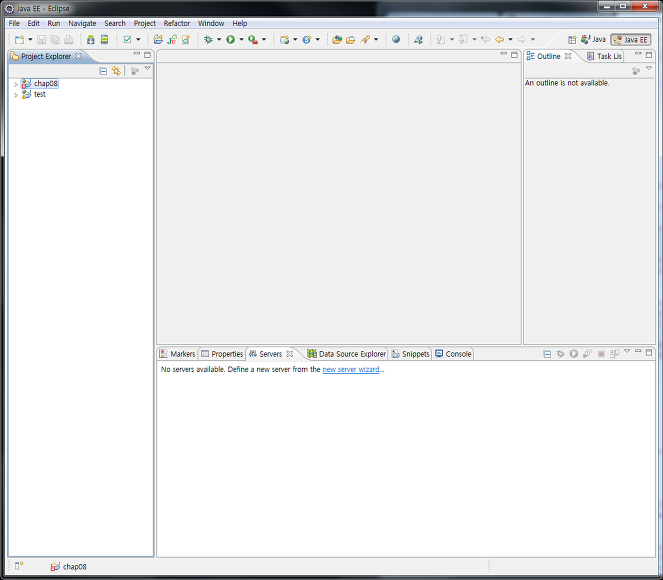Expand the test project tree node
Viewport: 663px width, 580px height.
coord(16,95)
